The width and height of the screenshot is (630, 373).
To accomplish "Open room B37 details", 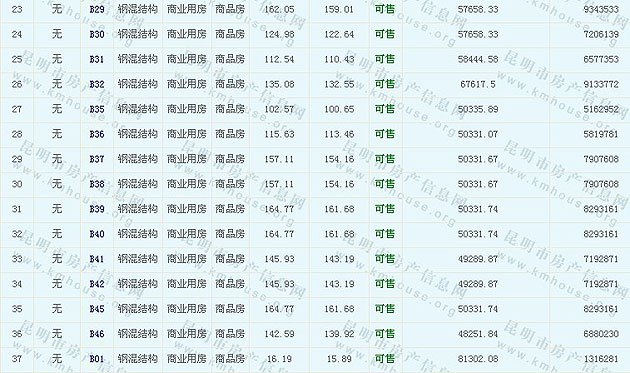I will pyautogui.click(x=97, y=159).
